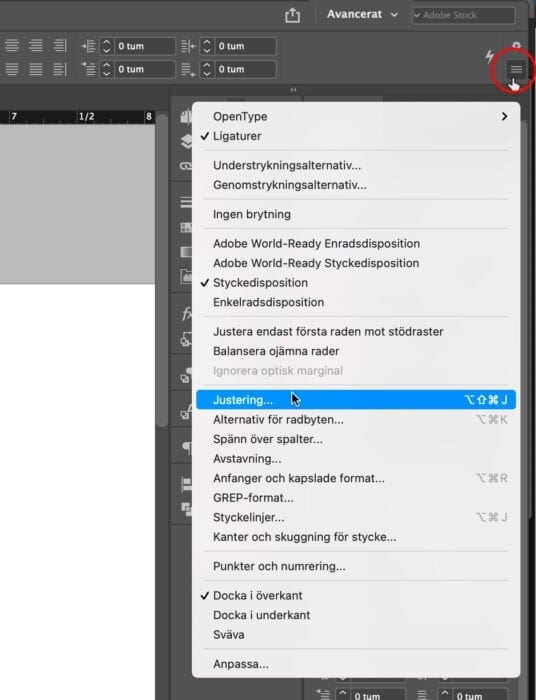Screen dimensions: 536x700
Task: Toggle Balansera ojämna rader
Action: (x=356, y=351)
